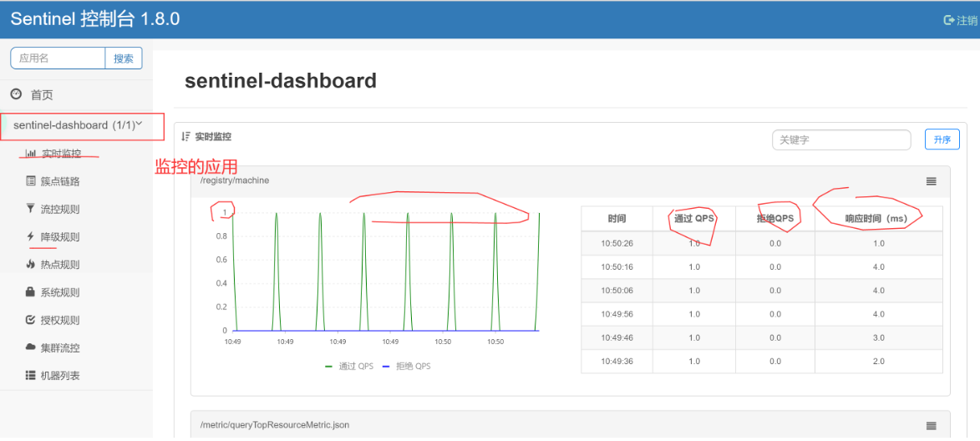
Task: Open 系统规则 menu entry
Action: click(x=61, y=292)
